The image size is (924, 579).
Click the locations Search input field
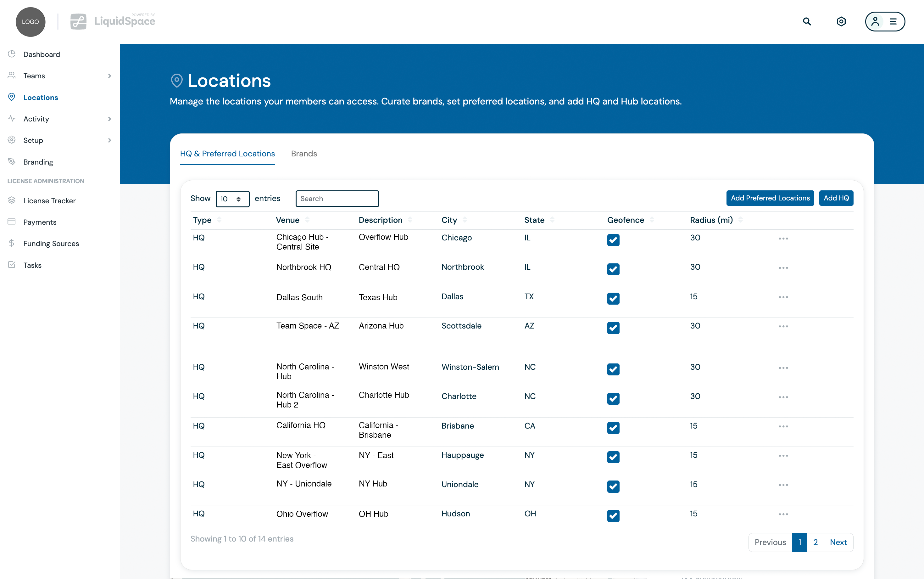click(x=337, y=199)
